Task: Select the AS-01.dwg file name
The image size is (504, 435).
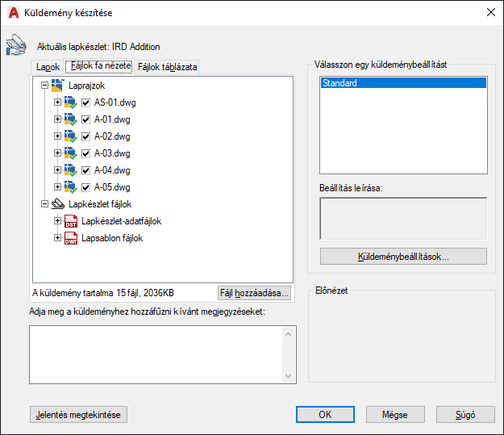Action: point(115,102)
